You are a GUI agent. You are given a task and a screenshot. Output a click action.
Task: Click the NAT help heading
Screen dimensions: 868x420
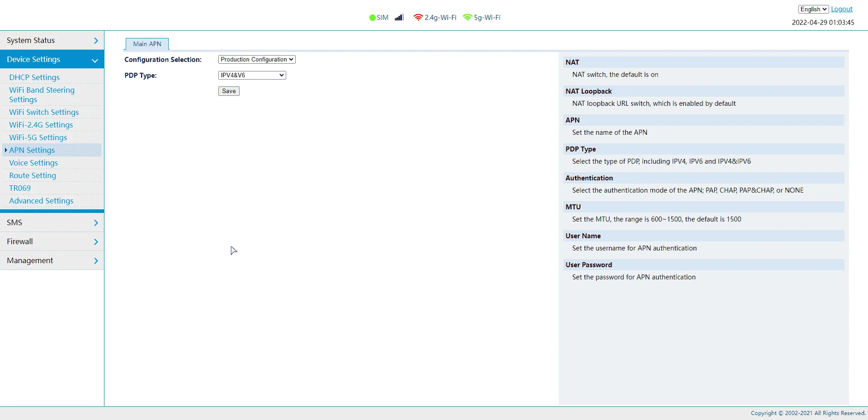tap(572, 62)
